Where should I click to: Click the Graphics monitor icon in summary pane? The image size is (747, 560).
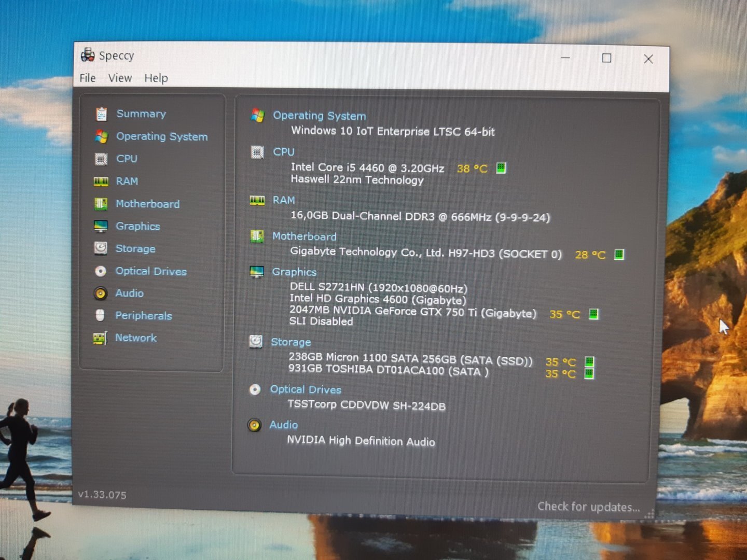point(257,272)
